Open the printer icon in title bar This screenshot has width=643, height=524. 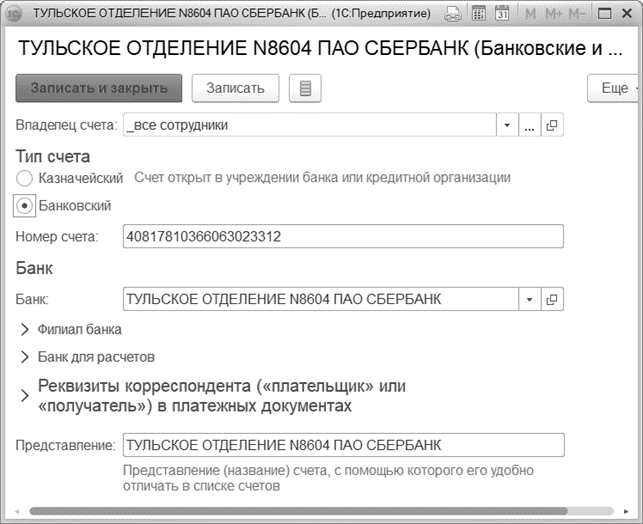pyautogui.click(x=453, y=14)
